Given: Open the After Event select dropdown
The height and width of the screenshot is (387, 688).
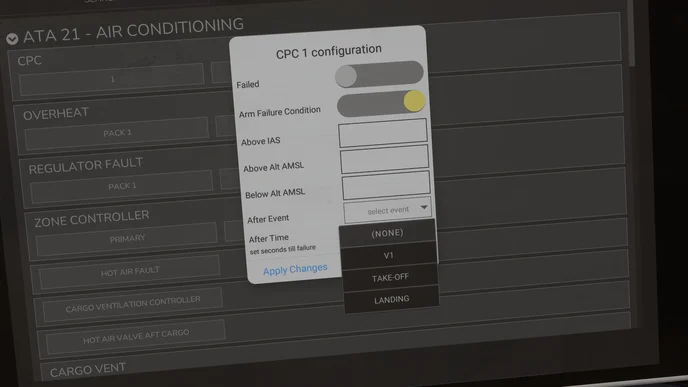Looking at the screenshot, I should click(x=387, y=211).
